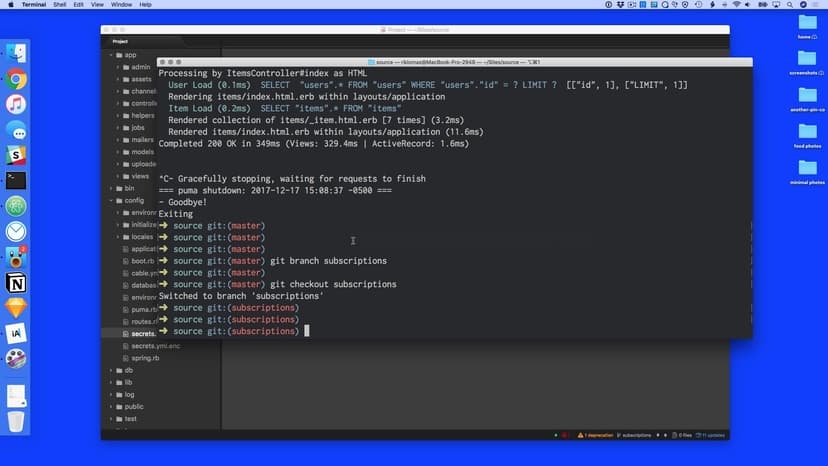This screenshot has width=828, height=466.
Task: Open Google Chrome from the Dock
Action: click(x=16, y=79)
